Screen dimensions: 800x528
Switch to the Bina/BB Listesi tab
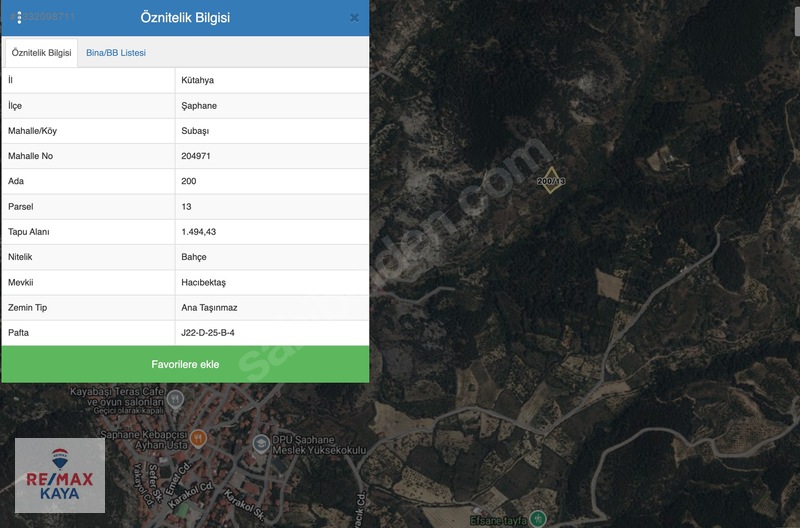coord(116,53)
